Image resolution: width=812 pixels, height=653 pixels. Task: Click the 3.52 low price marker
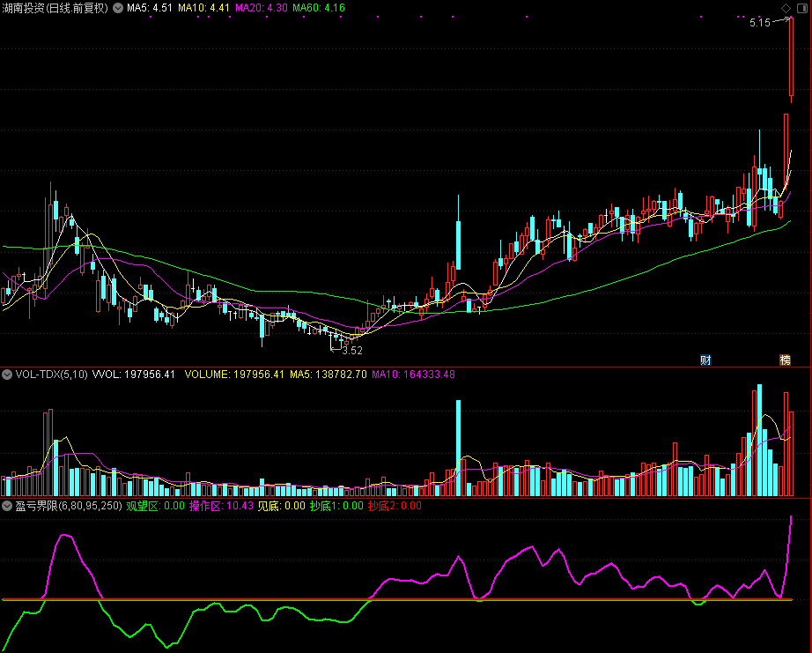point(351,350)
